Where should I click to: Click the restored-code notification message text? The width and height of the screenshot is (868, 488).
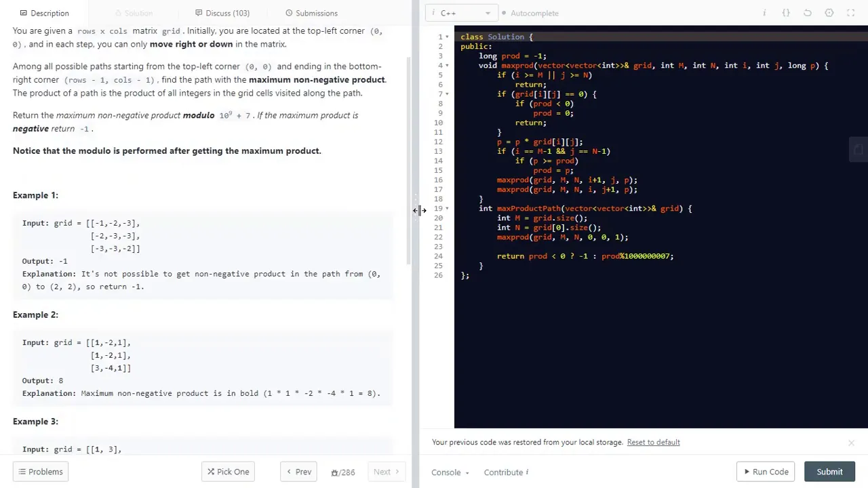[x=528, y=443]
